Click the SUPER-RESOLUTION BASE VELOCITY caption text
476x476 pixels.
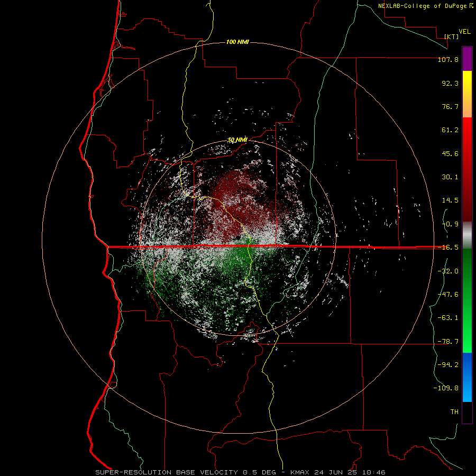pyautogui.click(x=167, y=472)
